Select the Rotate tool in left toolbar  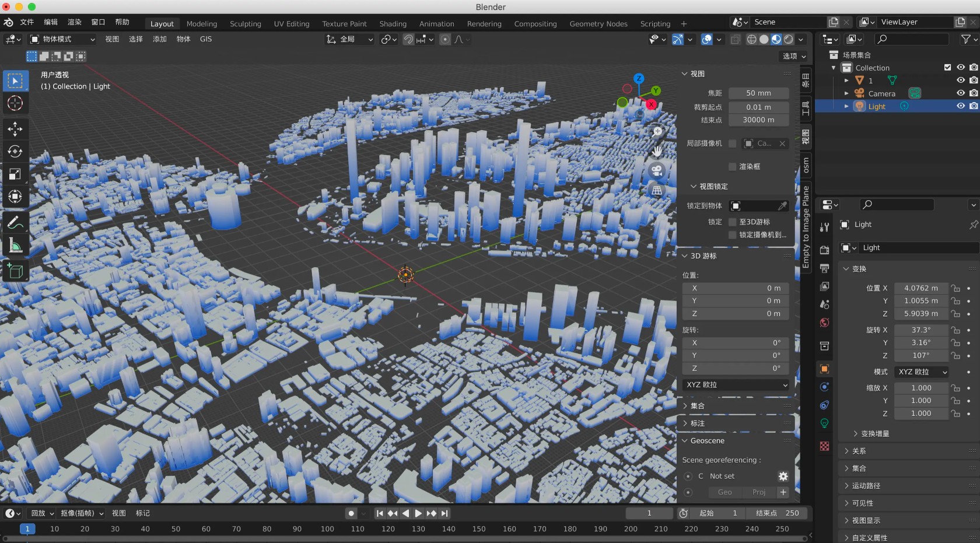15,152
